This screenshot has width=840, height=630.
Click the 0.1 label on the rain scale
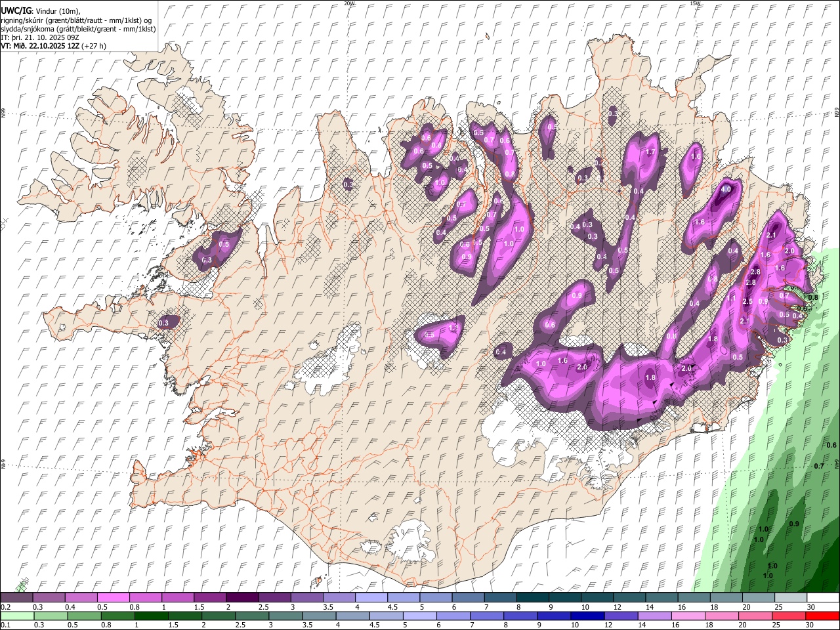(x=5, y=625)
